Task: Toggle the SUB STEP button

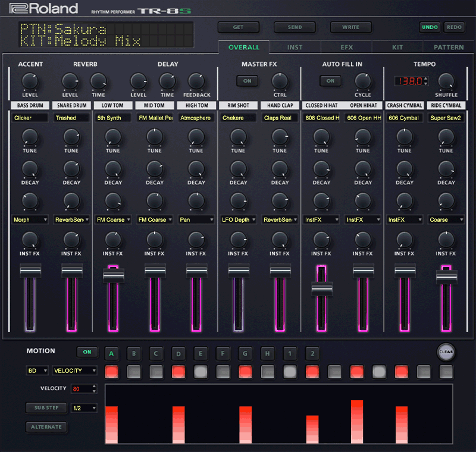Action: tap(46, 408)
